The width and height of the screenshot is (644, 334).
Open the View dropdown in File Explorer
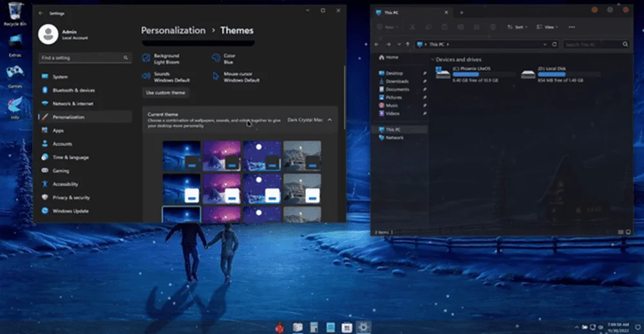coord(547,27)
